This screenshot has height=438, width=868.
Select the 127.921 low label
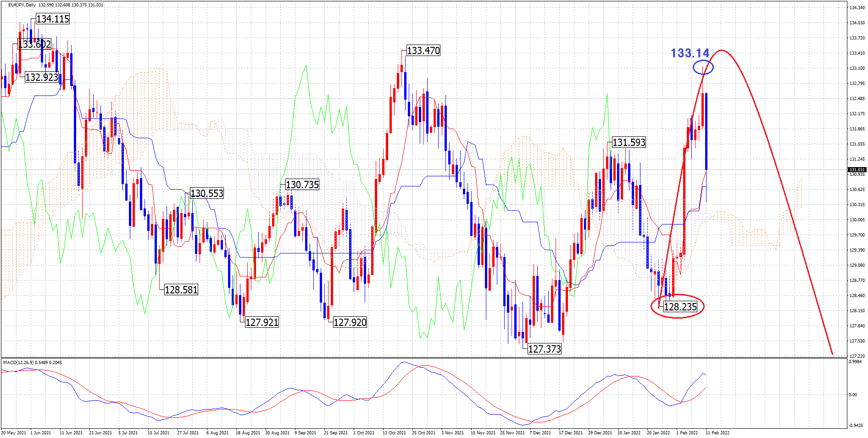262,322
